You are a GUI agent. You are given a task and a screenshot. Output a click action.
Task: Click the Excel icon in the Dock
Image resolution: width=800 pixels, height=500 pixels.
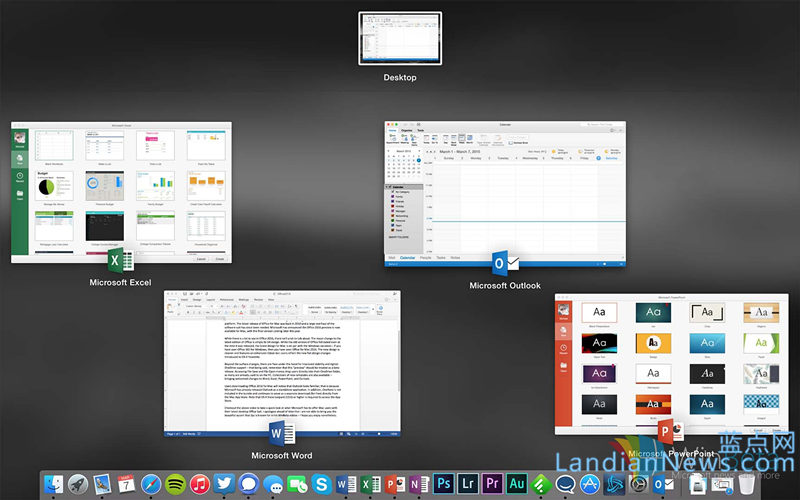(x=370, y=484)
